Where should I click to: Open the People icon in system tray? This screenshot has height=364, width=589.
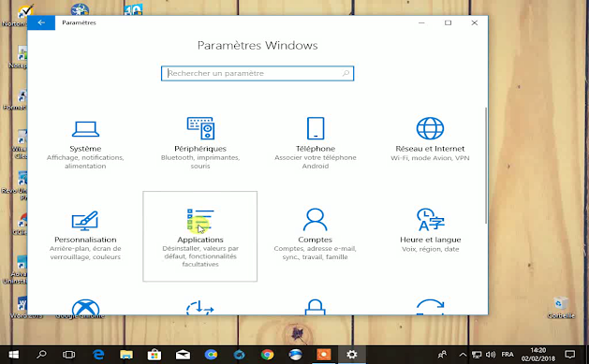click(443, 355)
